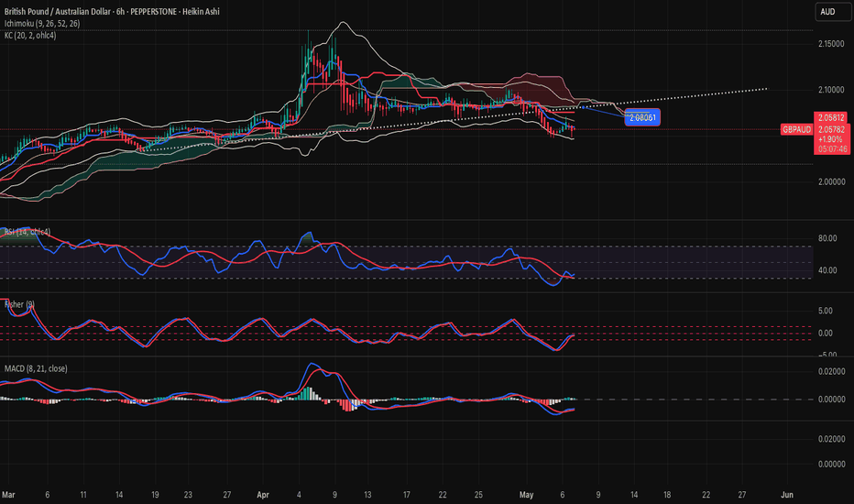Click the 2.05782 last price tag
The width and height of the screenshot is (854, 504).
pos(831,129)
